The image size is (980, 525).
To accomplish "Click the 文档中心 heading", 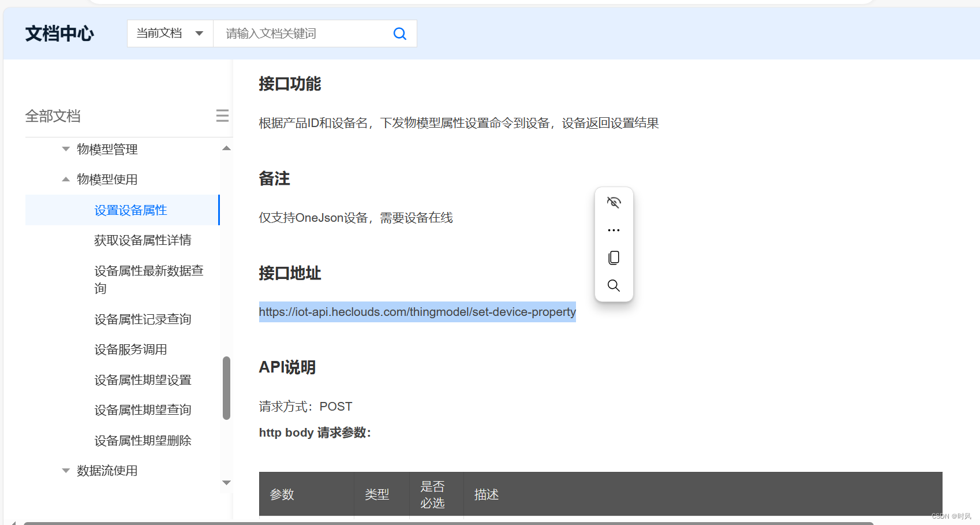I will pos(59,33).
